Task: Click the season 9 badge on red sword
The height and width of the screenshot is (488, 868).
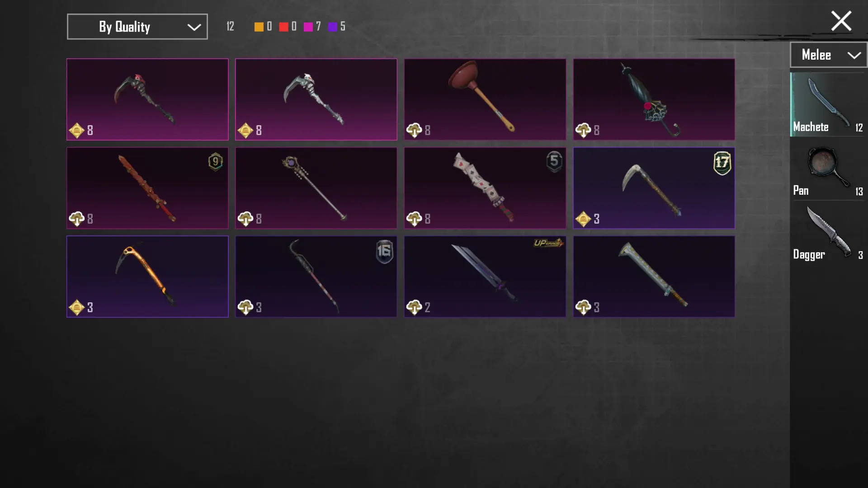Action: [x=216, y=162]
